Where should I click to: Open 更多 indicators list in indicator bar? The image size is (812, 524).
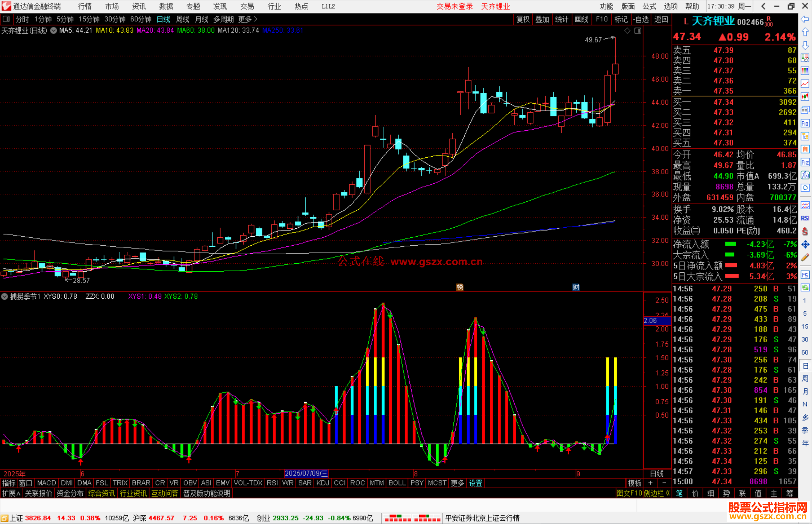pos(458,483)
